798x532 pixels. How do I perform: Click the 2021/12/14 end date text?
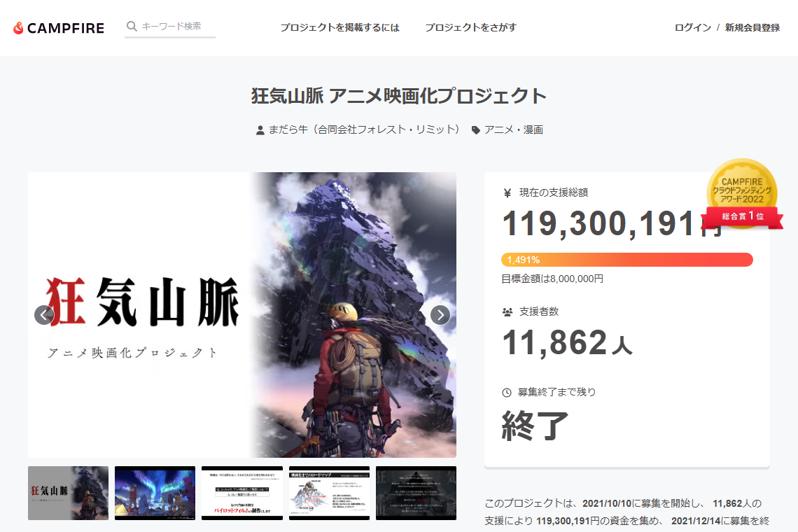[696, 521]
